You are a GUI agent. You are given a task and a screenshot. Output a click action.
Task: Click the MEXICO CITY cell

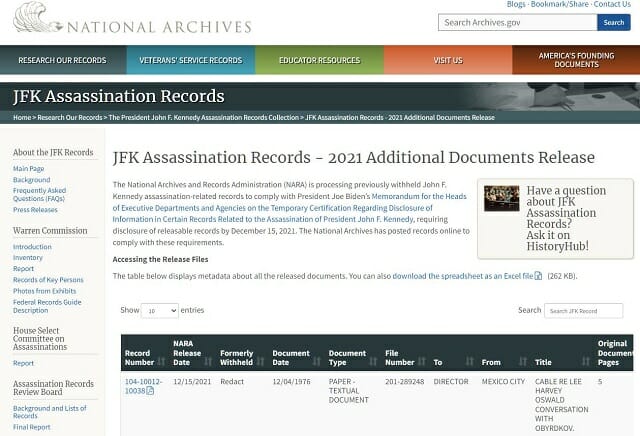click(x=503, y=382)
